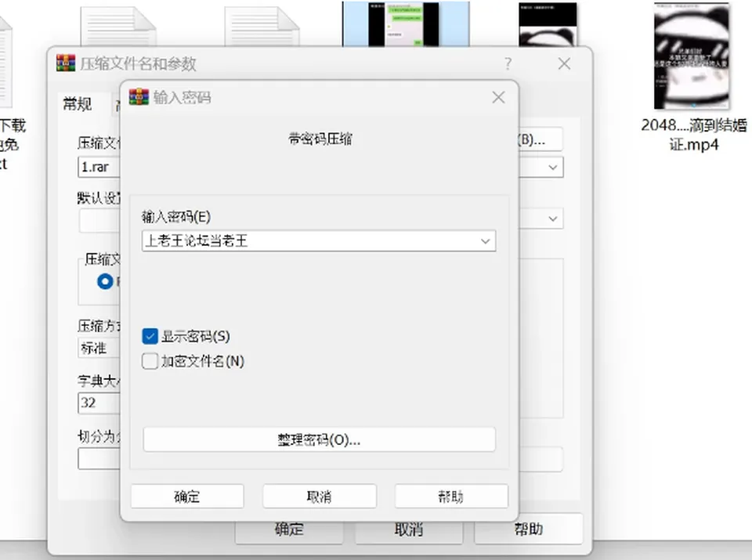The height and width of the screenshot is (560, 752).
Task: Switch to the 常规 tab
Action: 78,103
